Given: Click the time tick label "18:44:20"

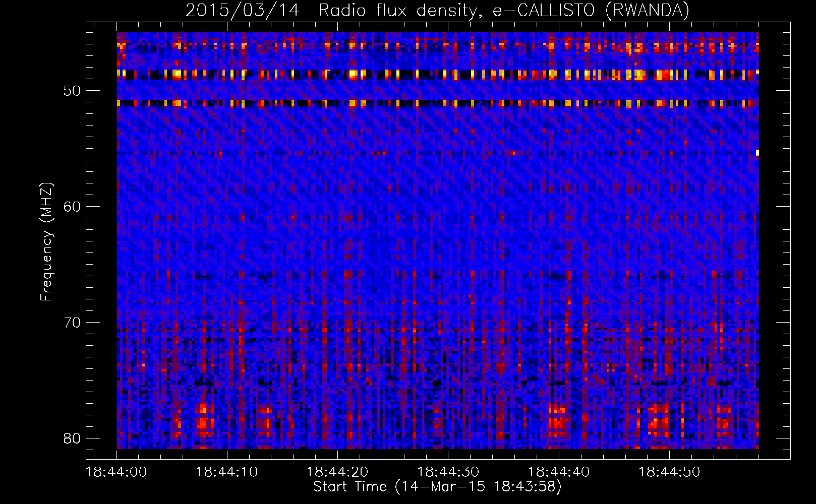Looking at the screenshot, I should (337, 472).
